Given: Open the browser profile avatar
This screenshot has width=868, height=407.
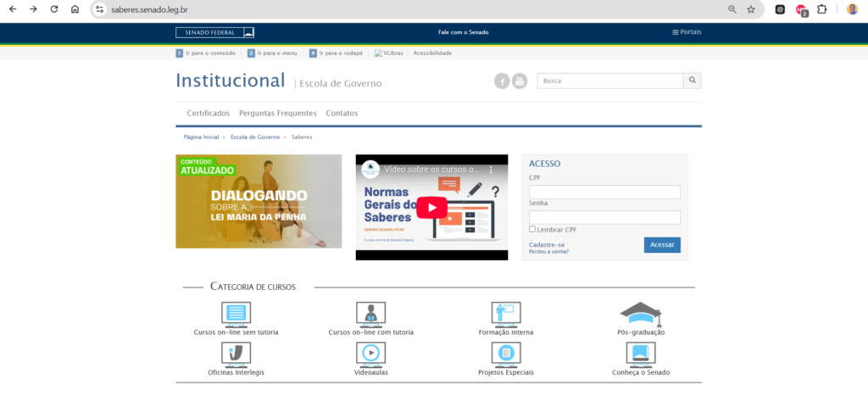Looking at the screenshot, I should tap(852, 9).
